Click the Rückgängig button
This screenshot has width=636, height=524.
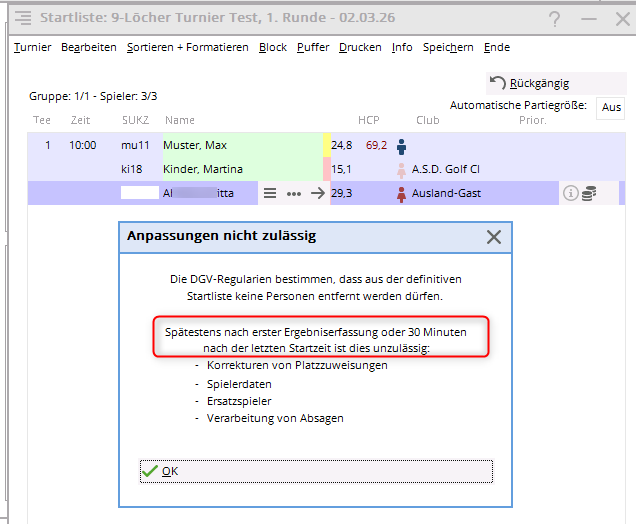(556, 83)
